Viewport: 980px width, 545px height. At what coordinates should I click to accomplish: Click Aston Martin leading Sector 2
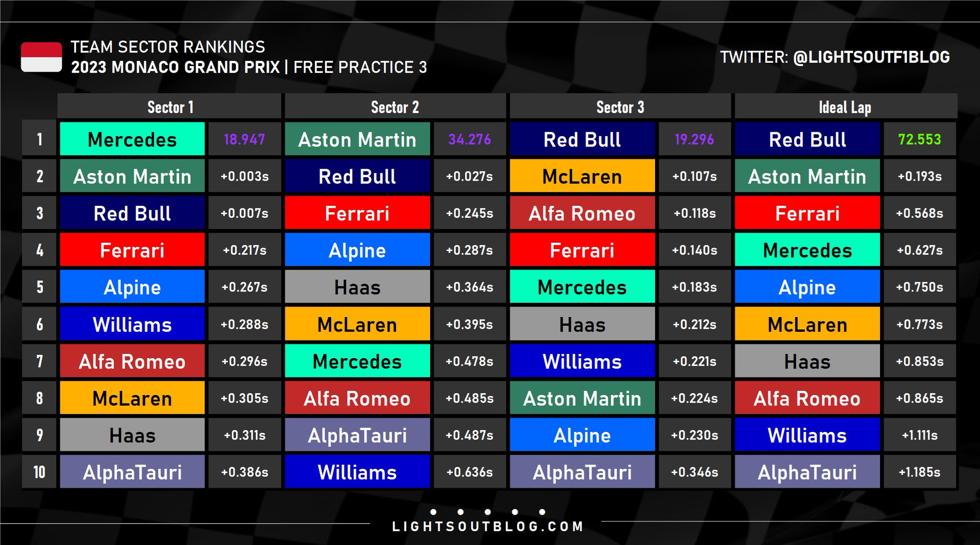pos(357,139)
